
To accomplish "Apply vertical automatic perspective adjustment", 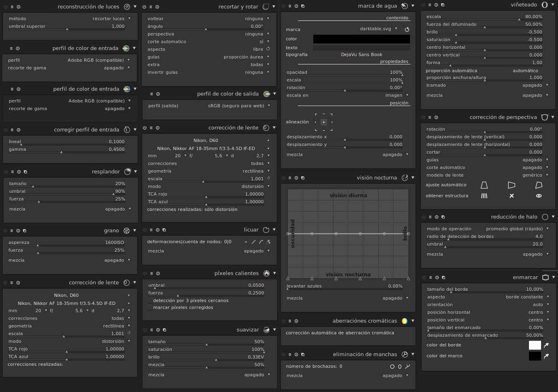I will [x=484, y=185].
